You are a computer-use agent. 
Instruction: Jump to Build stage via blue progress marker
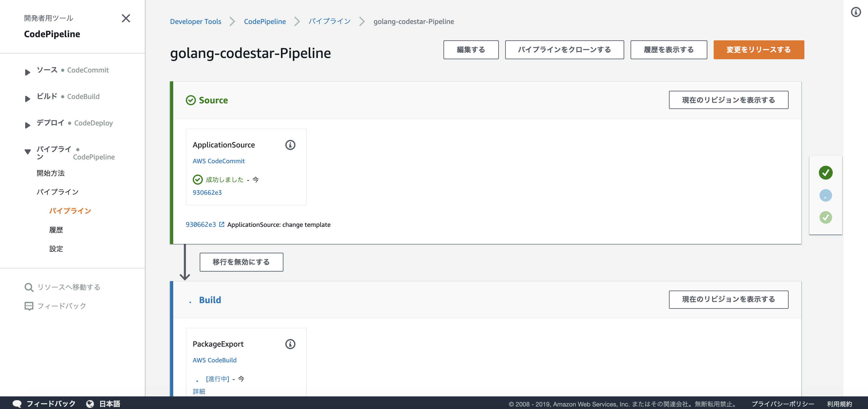click(x=825, y=195)
